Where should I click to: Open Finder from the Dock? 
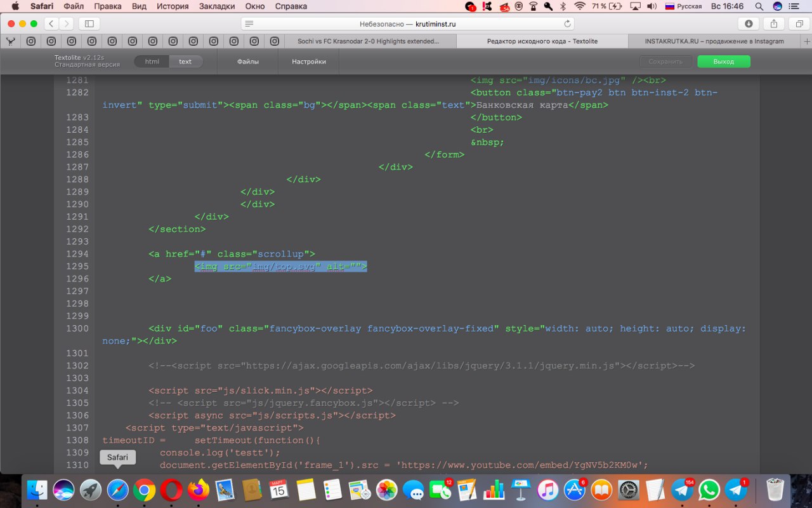coord(37,490)
